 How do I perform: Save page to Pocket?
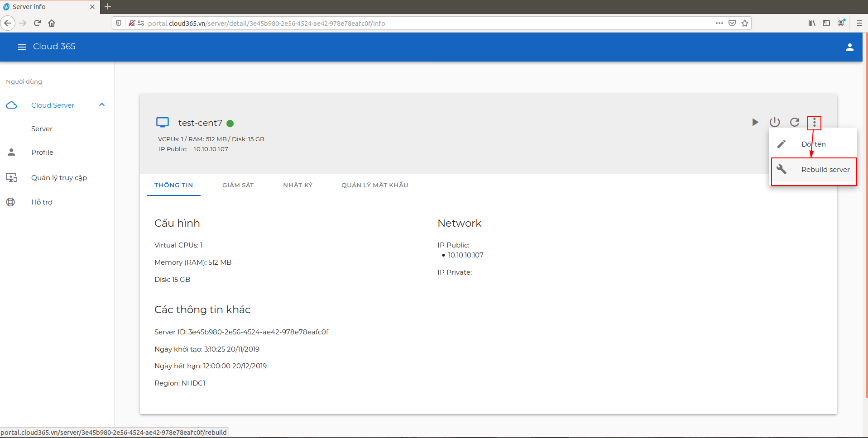(x=732, y=23)
